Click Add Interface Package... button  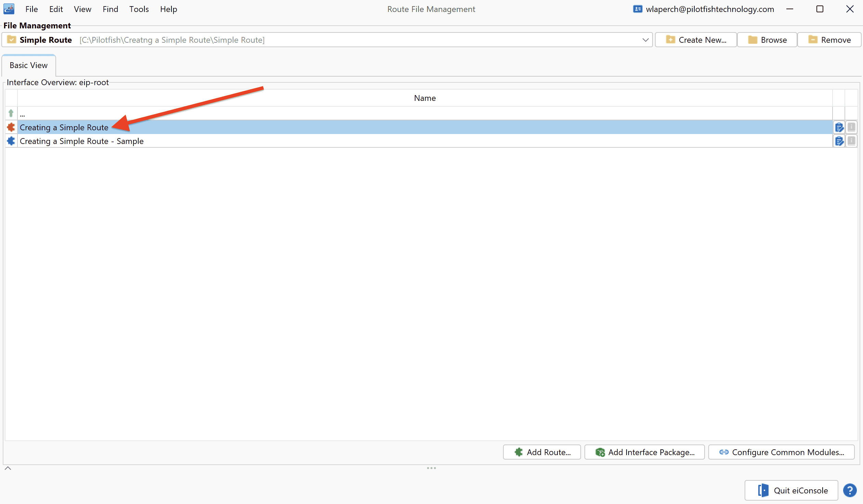click(x=644, y=452)
